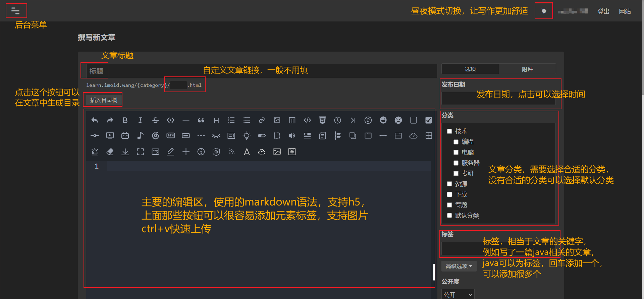644x299 pixels.
Task: Click the cloud icon in editor toolbar
Action: coord(414,135)
